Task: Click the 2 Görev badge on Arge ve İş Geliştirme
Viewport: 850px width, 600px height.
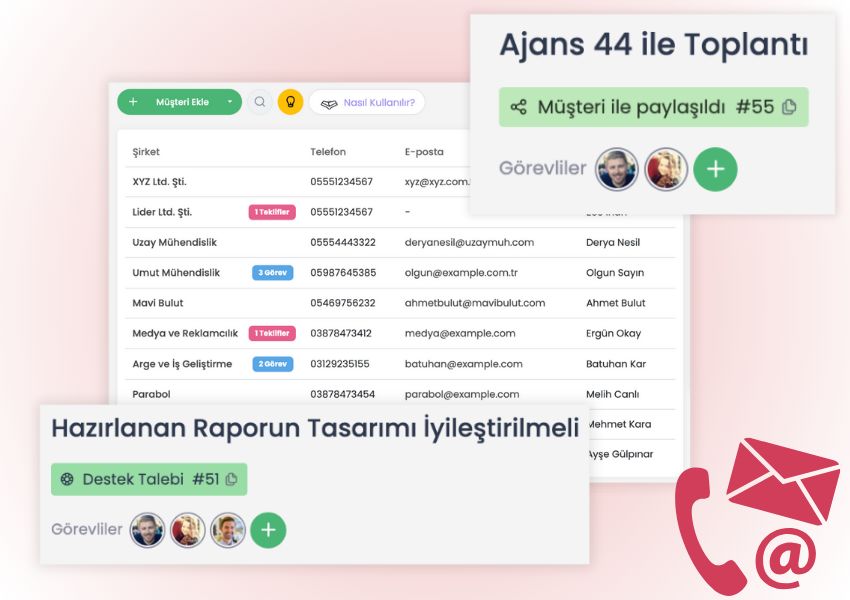Action: (x=270, y=363)
